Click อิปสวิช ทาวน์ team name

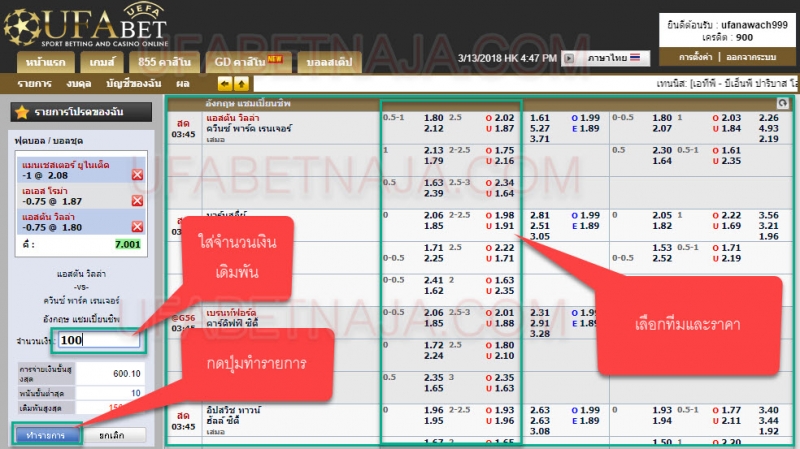[x=234, y=410]
